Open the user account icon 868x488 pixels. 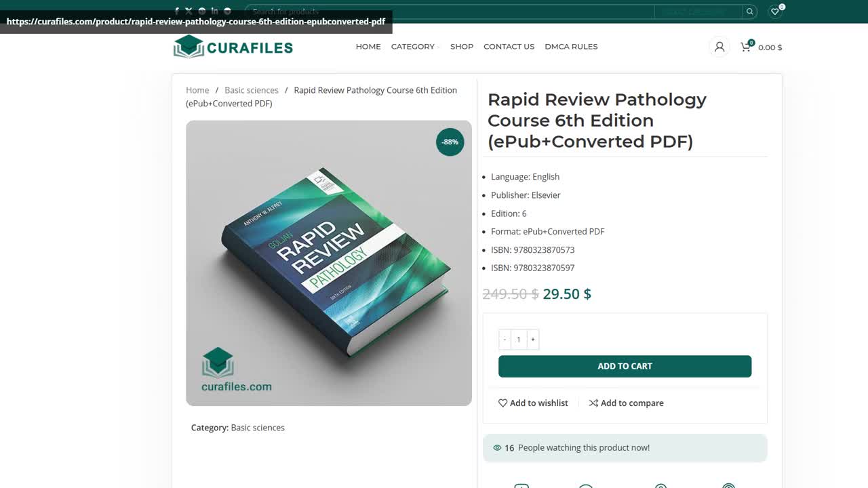(718, 47)
